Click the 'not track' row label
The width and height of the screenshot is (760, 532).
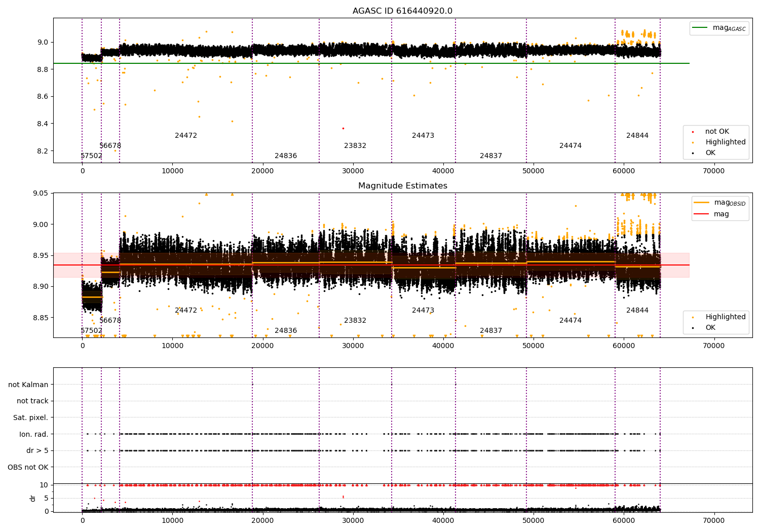[x=32, y=401]
